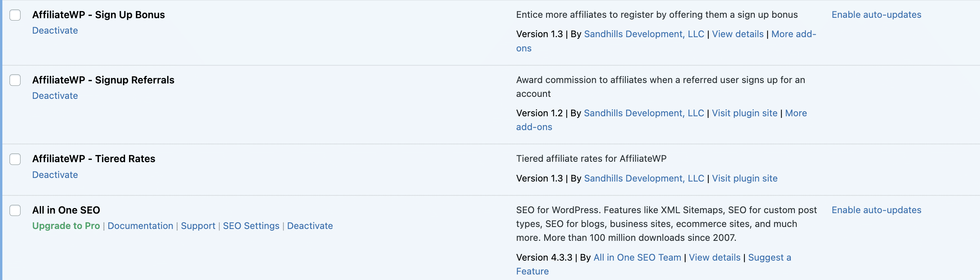Open Sandhills Development link in Tiered Rates row
This screenshot has width=980, height=280.
(644, 178)
